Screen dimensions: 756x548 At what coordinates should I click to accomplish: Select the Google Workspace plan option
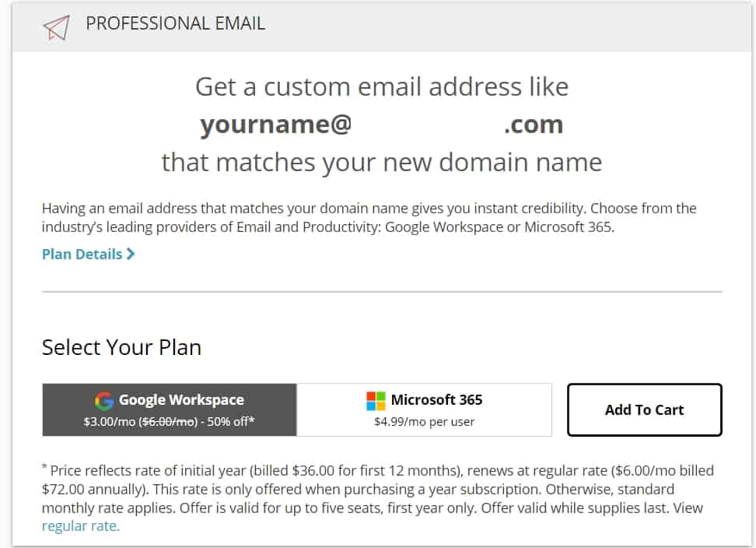(169, 409)
